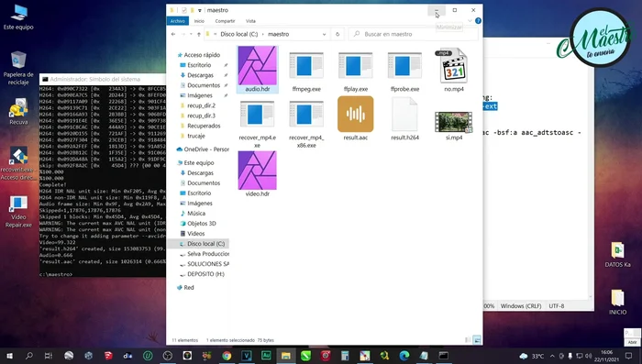The width and height of the screenshot is (642, 364).
Task: Open the DATOS Ka desktop file
Action: [617, 255]
